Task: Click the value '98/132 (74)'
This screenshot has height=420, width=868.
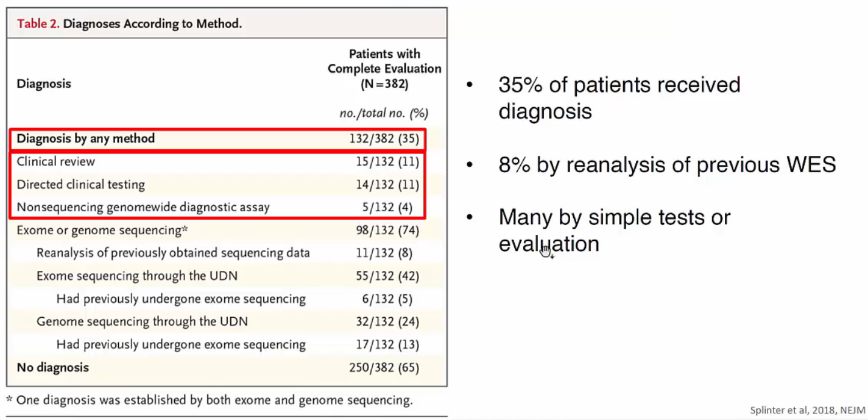Action: click(x=387, y=230)
